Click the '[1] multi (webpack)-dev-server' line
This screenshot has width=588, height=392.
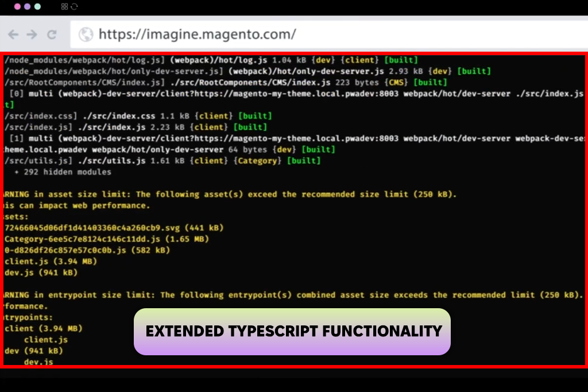[296, 138]
